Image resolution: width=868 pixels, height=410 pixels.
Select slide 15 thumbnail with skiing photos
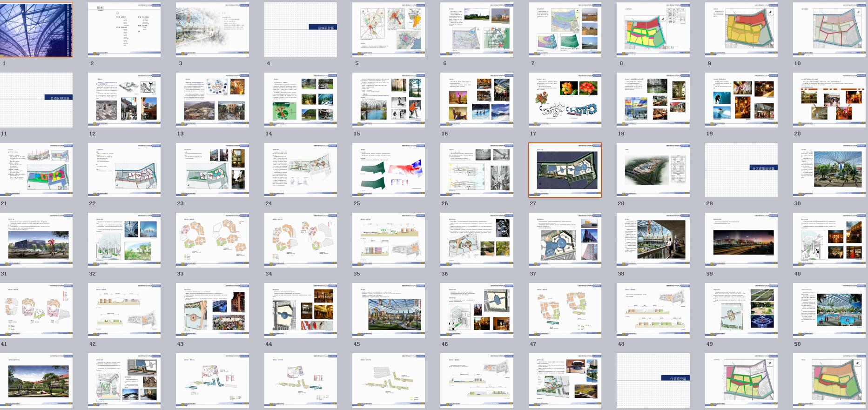[389, 100]
